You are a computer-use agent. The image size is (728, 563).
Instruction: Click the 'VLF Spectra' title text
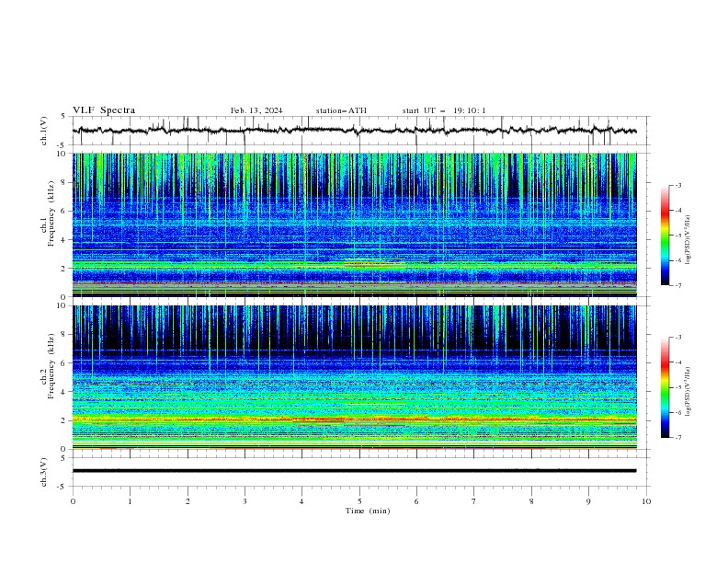pyautogui.click(x=104, y=110)
